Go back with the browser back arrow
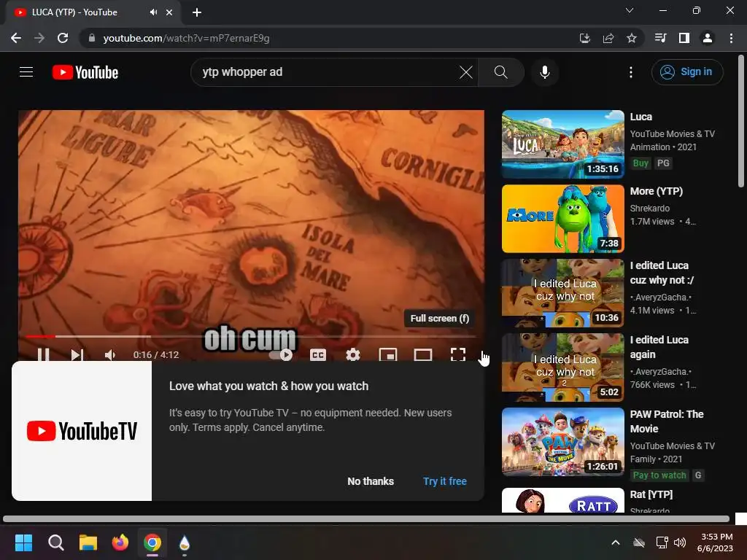The width and height of the screenshot is (747, 560). click(x=16, y=38)
